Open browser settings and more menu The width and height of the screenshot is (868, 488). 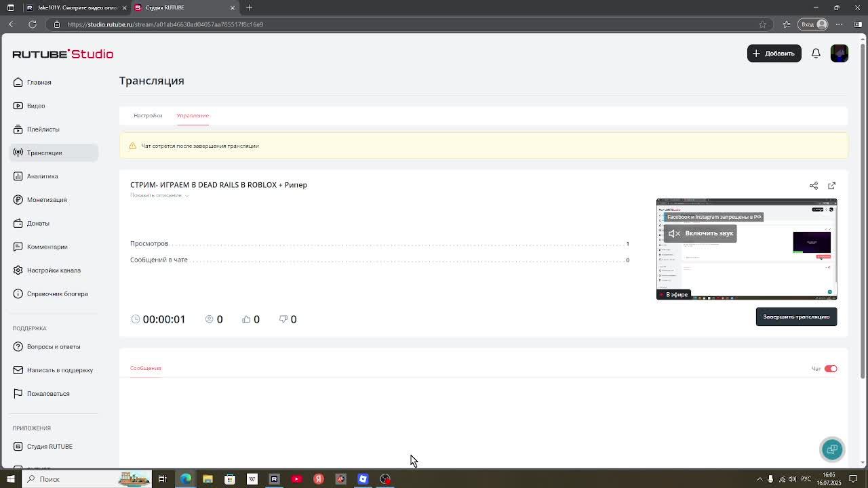[x=840, y=24]
